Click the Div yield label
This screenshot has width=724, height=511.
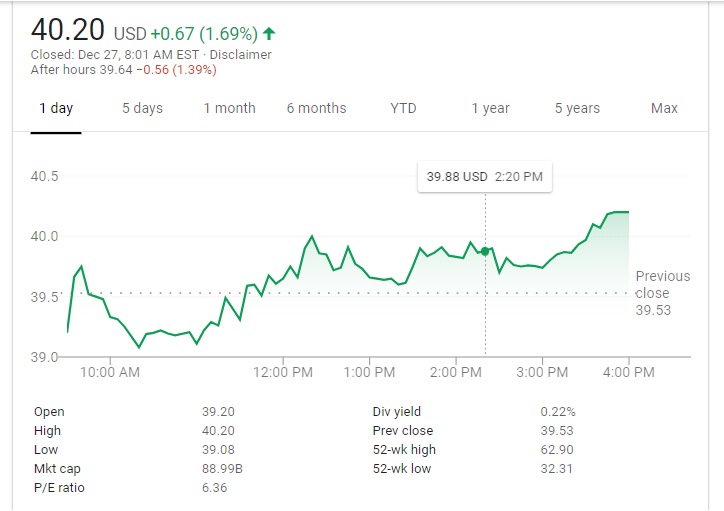click(x=396, y=411)
